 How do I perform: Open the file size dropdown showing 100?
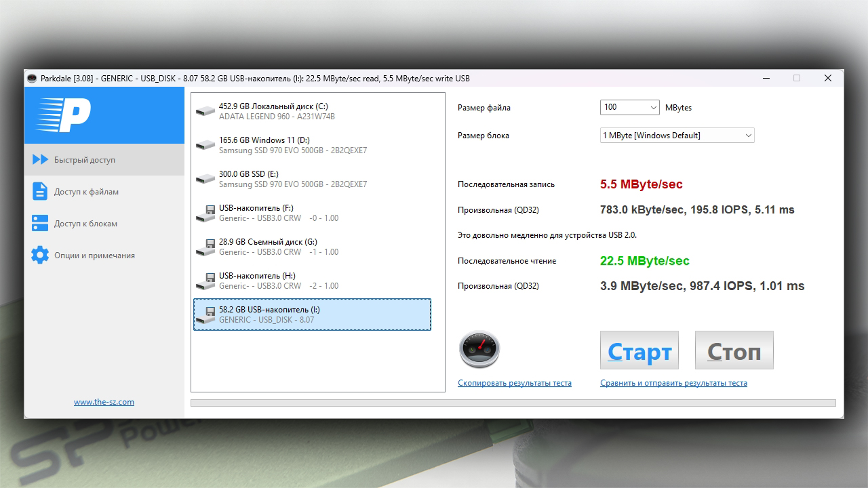coord(630,107)
